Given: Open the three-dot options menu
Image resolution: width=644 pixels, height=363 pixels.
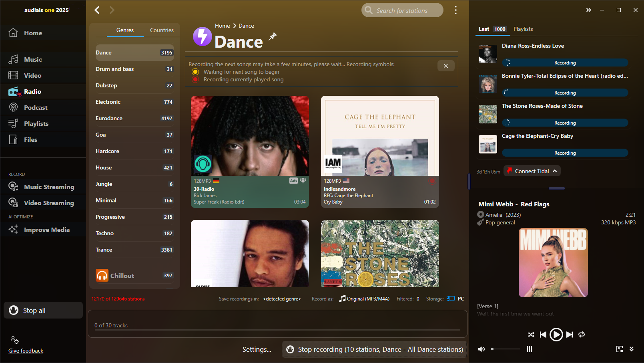Looking at the screenshot, I should 455,10.
